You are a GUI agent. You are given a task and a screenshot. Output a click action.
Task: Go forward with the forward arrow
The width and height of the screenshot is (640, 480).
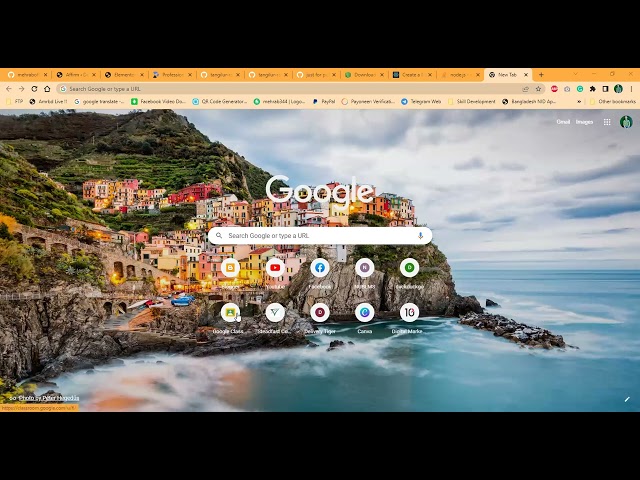22,89
